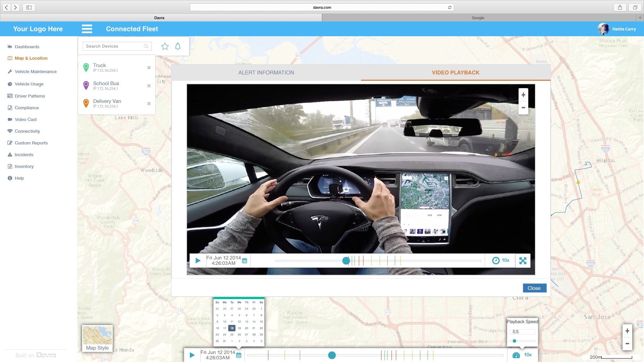644x362 pixels.
Task: Click the 10x label in bottom timeline
Action: [x=528, y=355]
